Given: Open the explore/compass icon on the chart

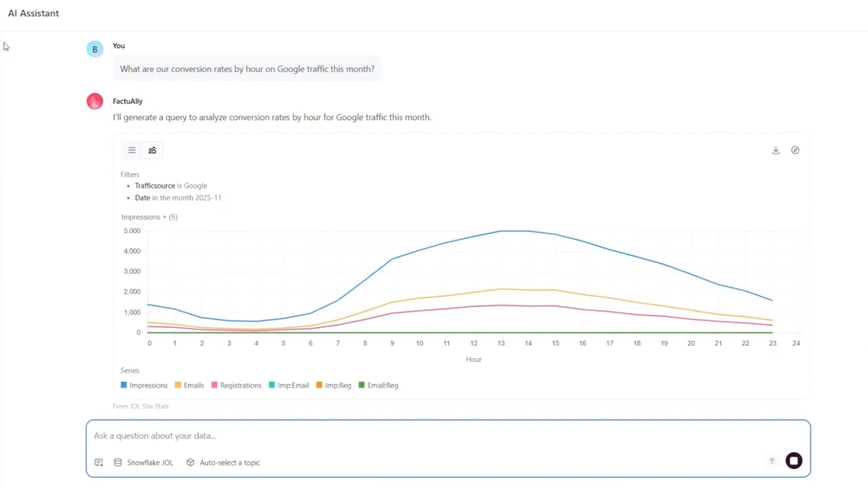Looking at the screenshot, I should point(796,150).
